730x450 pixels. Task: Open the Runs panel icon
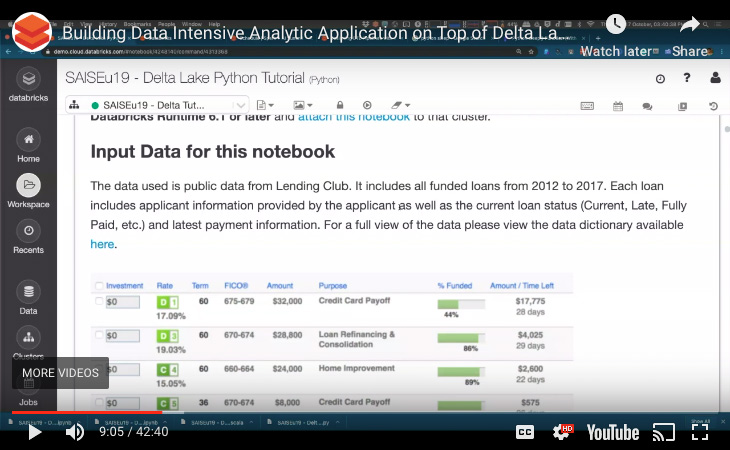point(683,106)
